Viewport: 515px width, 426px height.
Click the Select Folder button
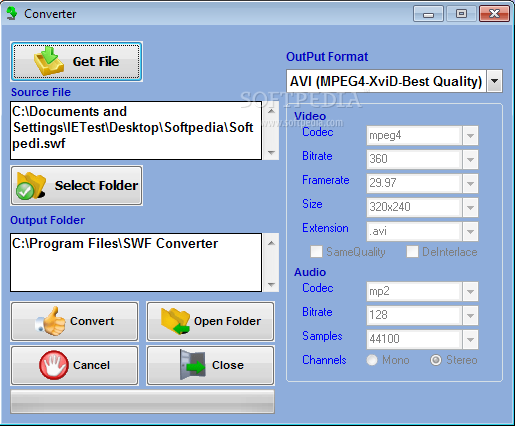pyautogui.click(x=76, y=185)
